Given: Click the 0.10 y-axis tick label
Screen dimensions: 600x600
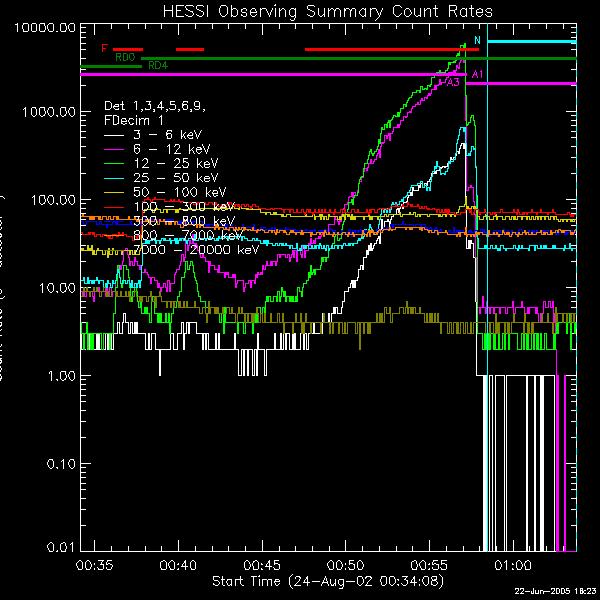Looking at the screenshot, I should click(x=62, y=464).
